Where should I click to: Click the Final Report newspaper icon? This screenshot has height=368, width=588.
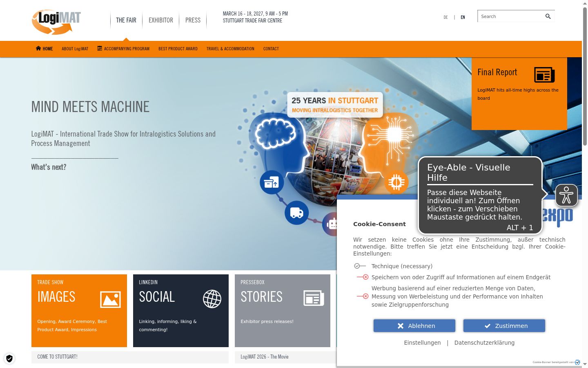click(x=544, y=75)
